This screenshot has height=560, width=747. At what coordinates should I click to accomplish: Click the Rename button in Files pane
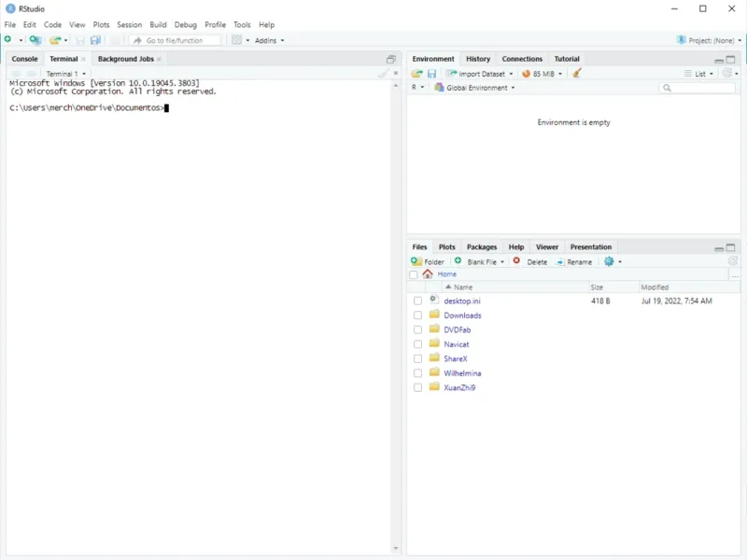pyautogui.click(x=574, y=262)
